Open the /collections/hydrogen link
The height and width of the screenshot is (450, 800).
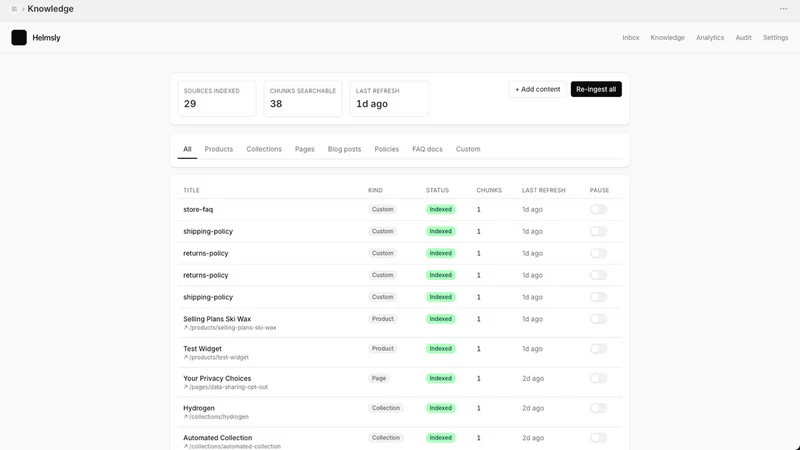tap(216, 416)
